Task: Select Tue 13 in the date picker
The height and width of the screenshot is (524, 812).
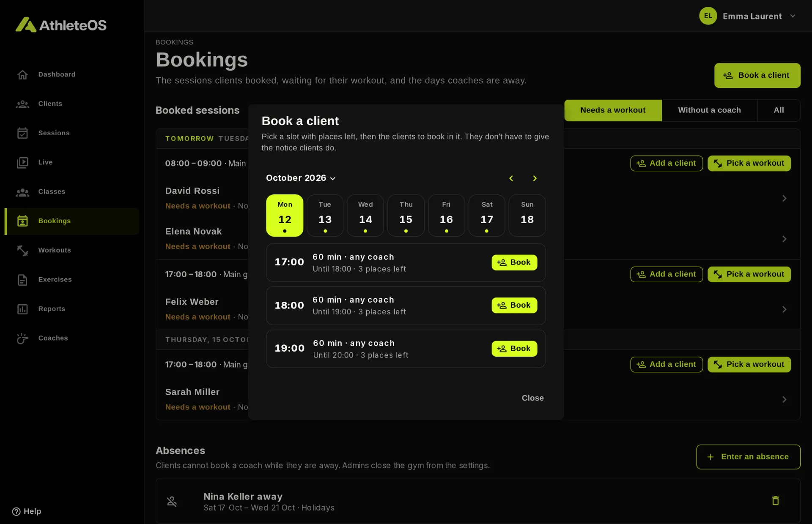Action: (x=325, y=216)
